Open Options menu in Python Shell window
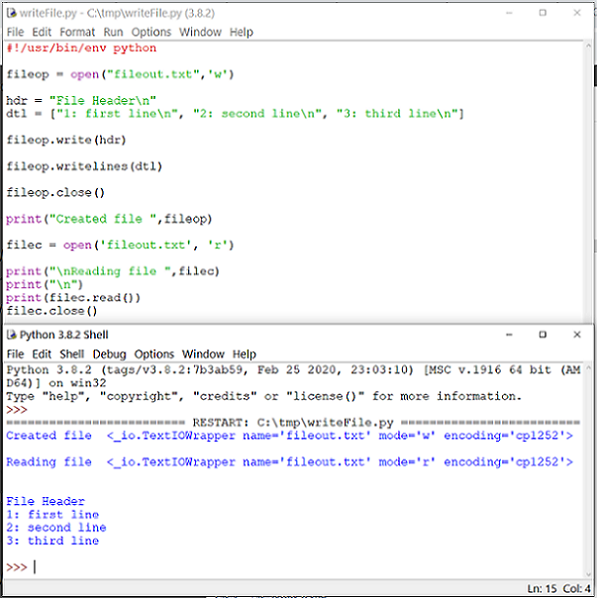This screenshot has width=597, height=598. point(154,354)
